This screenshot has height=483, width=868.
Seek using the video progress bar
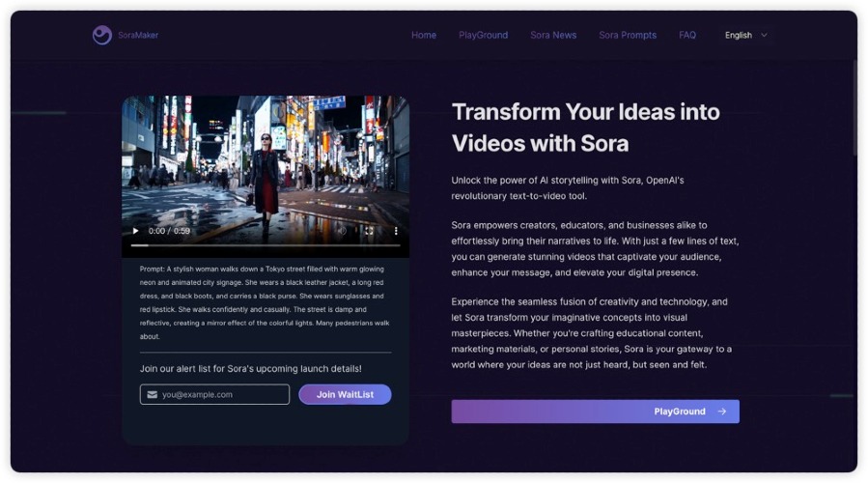click(x=266, y=245)
